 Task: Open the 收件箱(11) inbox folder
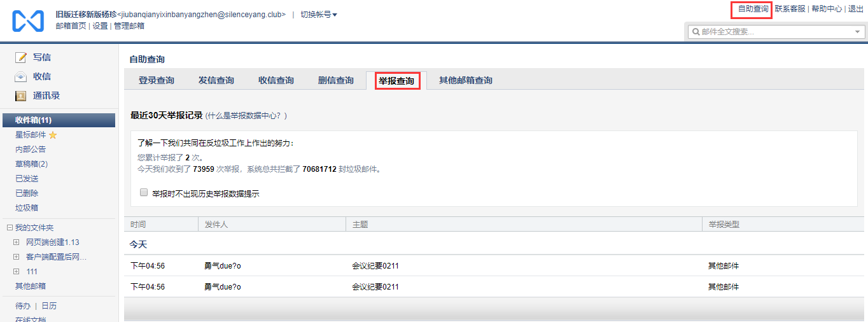(34, 120)
